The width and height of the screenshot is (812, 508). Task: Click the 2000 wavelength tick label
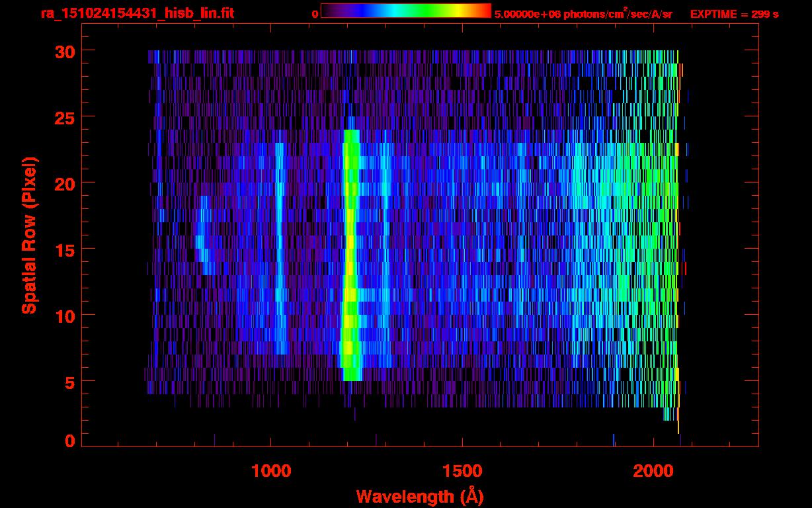654,472
